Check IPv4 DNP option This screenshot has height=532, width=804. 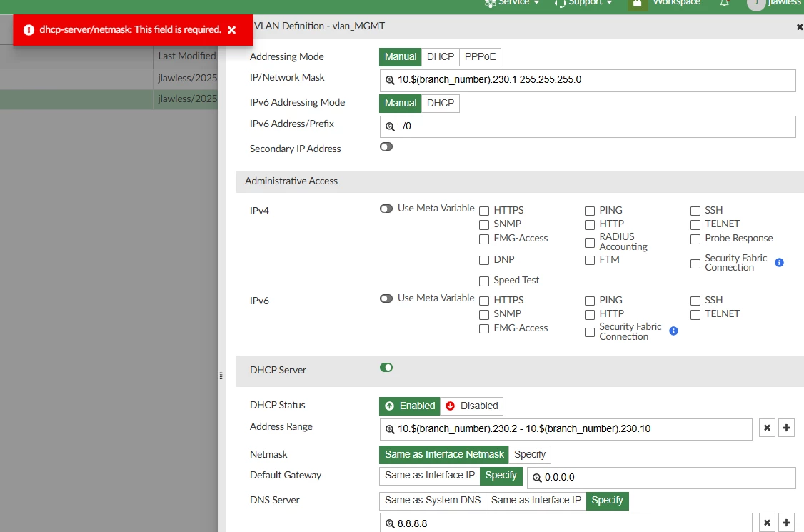484,261
